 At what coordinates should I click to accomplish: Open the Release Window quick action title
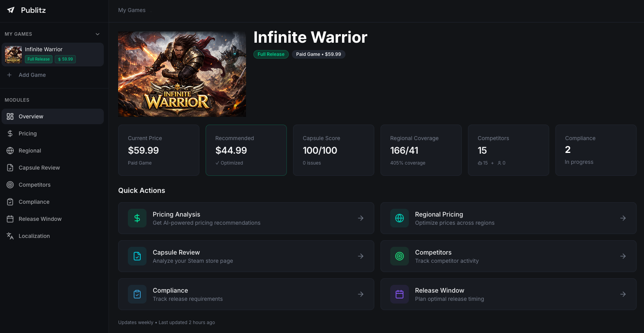(x=440, y=290)
